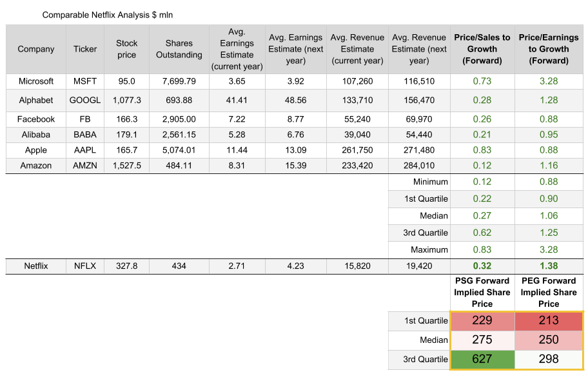Click Alibaba's BABA ticker cell

[x=85, y=135]
